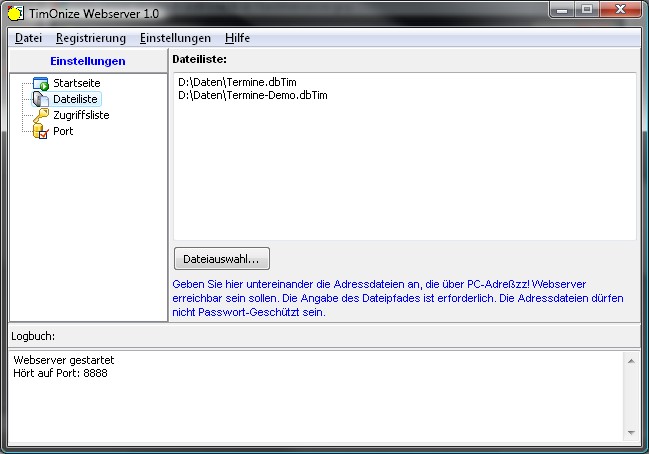Open the Hilfe menu
This screenshot has height=454, width=649.
pyautogui.click(x=237, y=38)
